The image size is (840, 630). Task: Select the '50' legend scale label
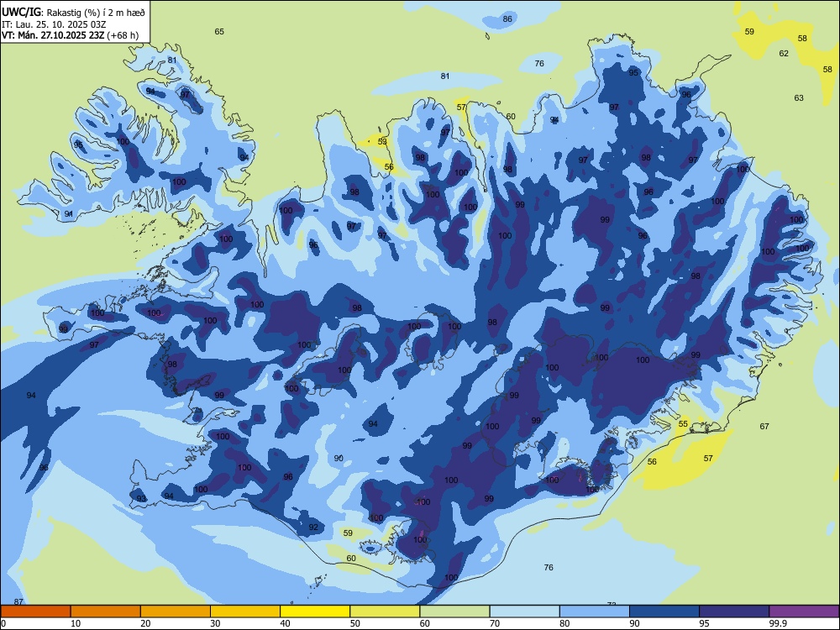tap(354, 623)
